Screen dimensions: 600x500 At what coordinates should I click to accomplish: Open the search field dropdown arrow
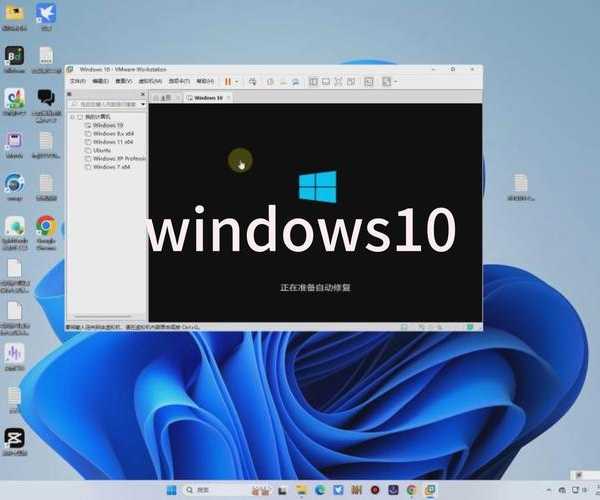click(x=142, y=103)
